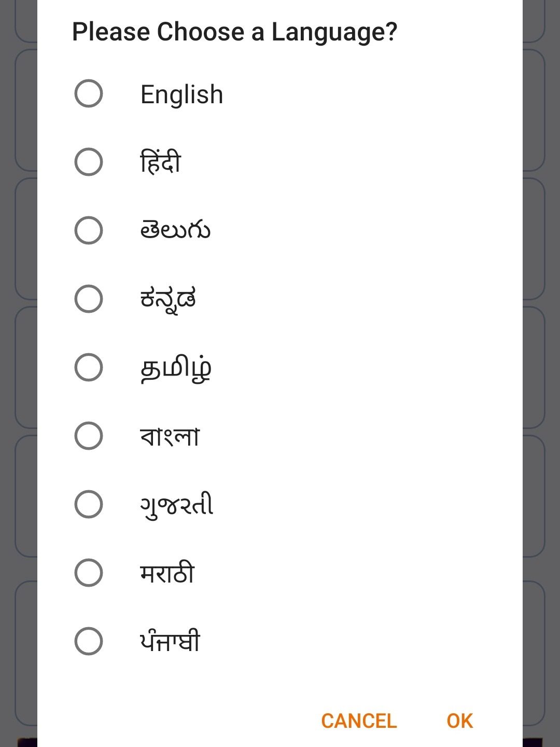
Task: Select the Punjabi radio button circle
Action: click(x=89, y=641)
